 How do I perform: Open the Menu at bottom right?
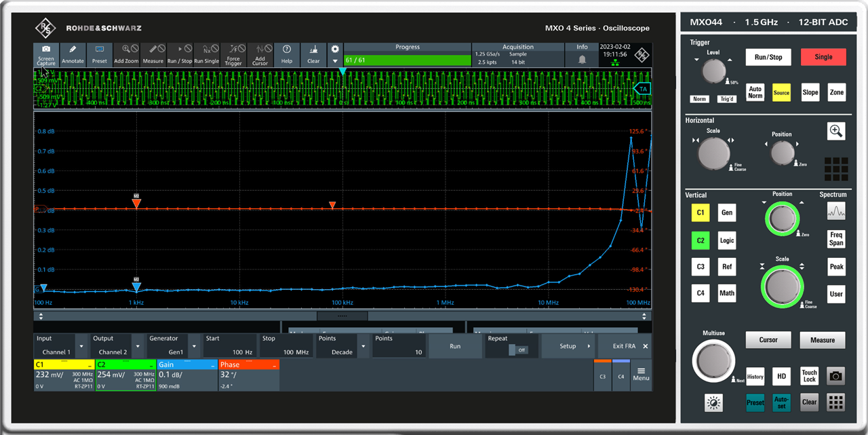click(x=641, y=373)
